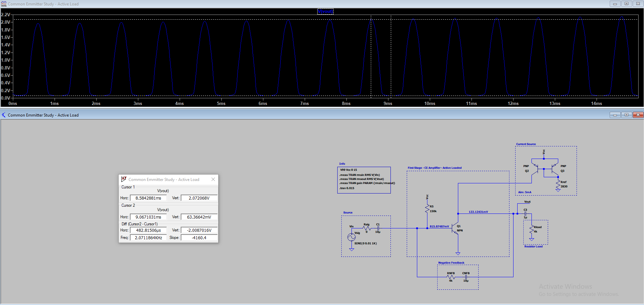Minimize the waveform plot window
Image resolution: width=644 pixels, height=305 pixels.
pos(615,4)
